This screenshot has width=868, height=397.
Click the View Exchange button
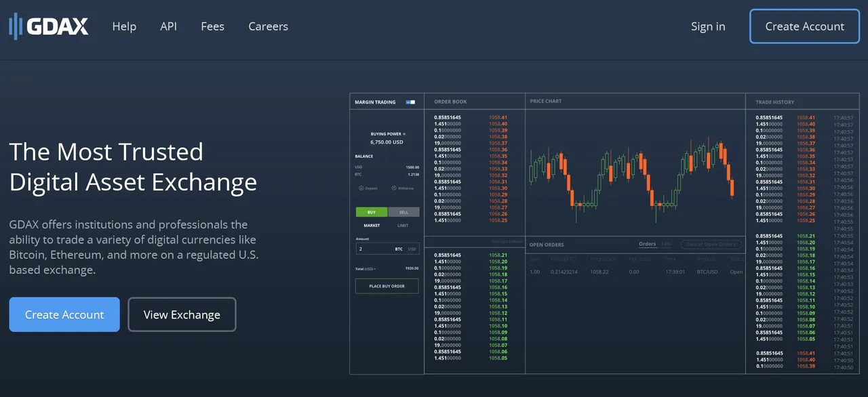[x=182, y=314]
